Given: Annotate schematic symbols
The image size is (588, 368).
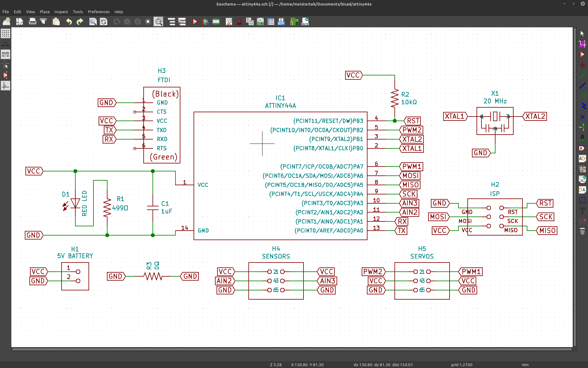Looking at the screenshot, I should point(229,21).
